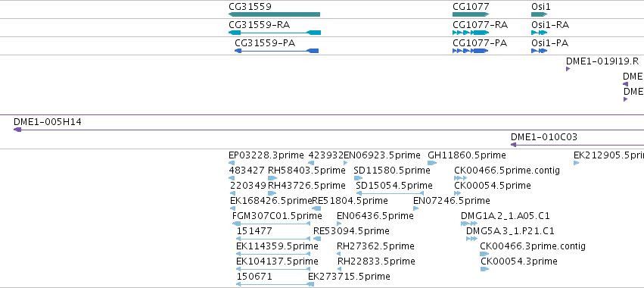The width and height of the screenshot is (644, 288).
Task: Click the RE53094.5prime EST marker
Action: (x=316, y=239)
